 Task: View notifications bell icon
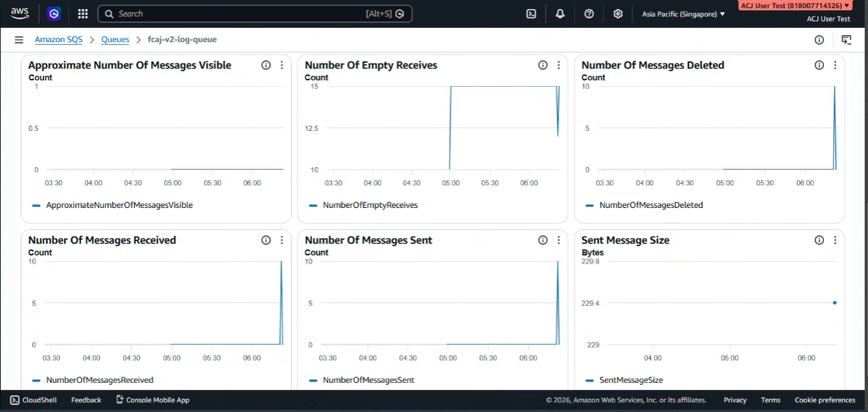point(560,14)
